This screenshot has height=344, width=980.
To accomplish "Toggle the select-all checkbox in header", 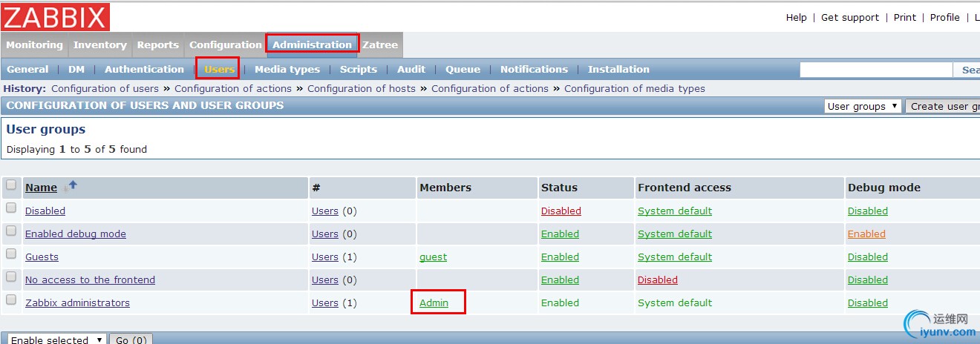I will click(x=11, y=185).
